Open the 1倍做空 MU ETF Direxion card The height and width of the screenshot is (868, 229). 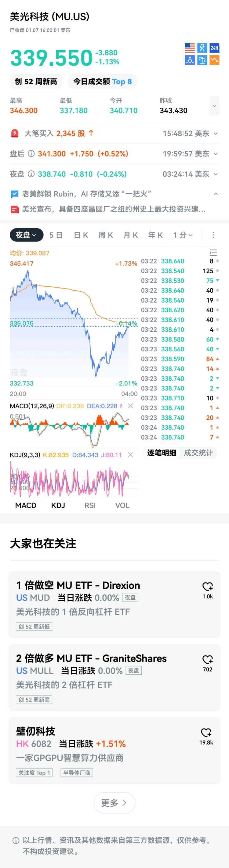point(114,604)
